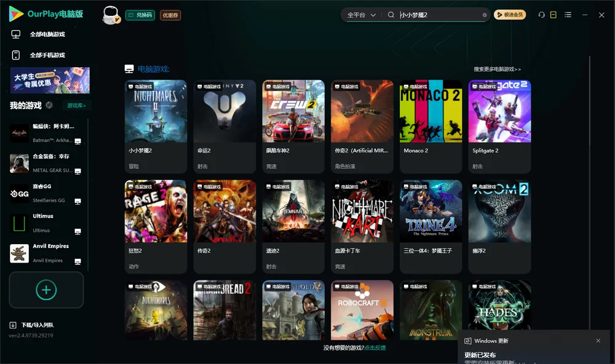Click PC icon on the Batman row
The width and height of the screenshot is (615, 364).
pos(77,141)
